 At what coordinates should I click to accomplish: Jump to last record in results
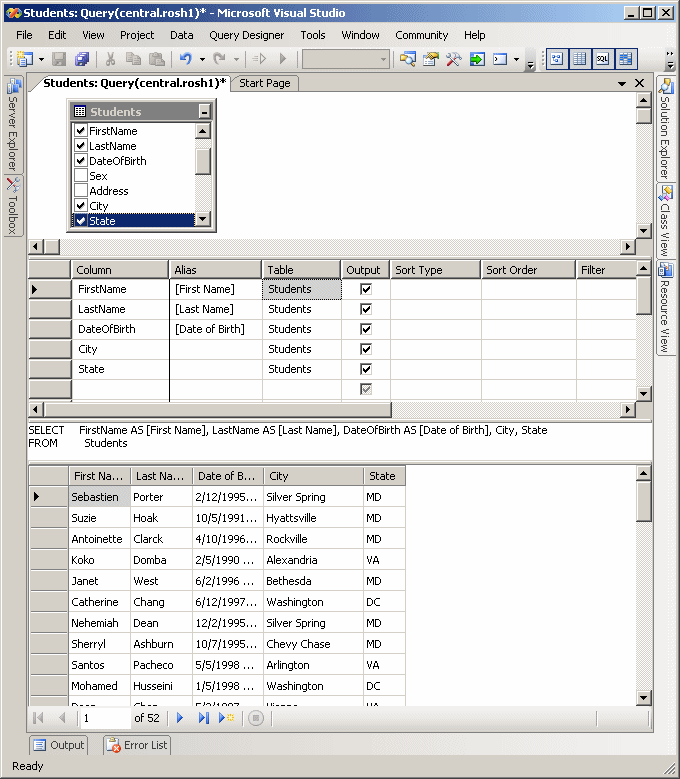coord(203,718)
